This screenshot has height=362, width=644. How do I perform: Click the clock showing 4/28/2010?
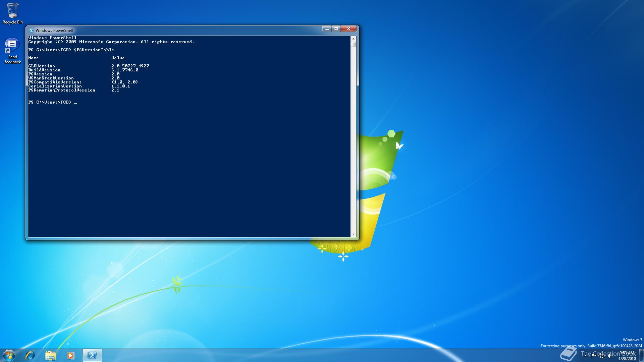pyautogui.click(x=627, y=356)
